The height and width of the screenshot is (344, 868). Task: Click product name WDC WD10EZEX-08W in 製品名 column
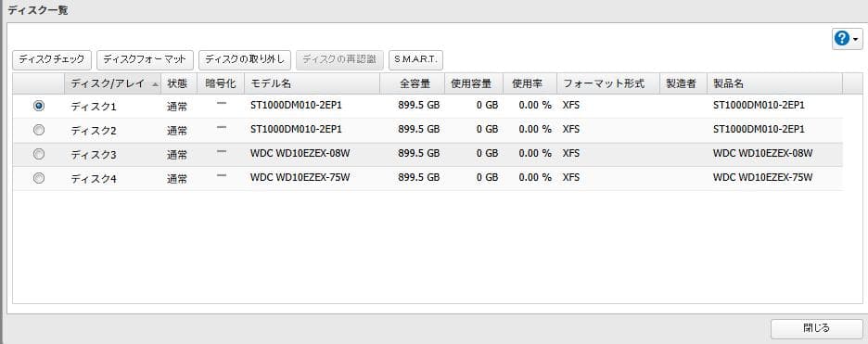coord(763,153)
